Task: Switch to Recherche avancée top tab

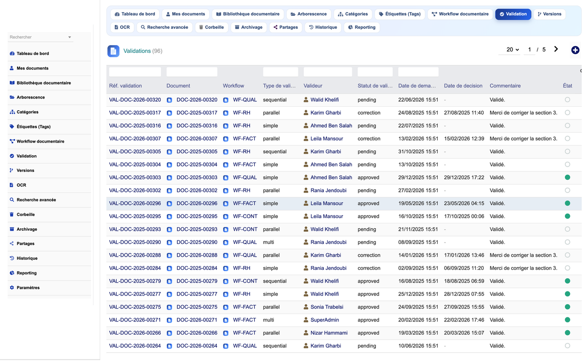Action: click(x=165, y=27)
